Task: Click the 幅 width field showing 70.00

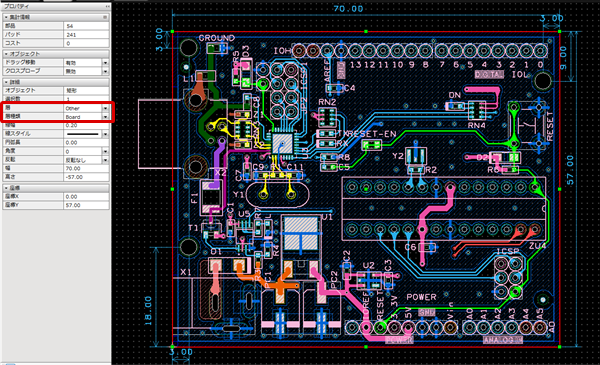Action: [x=86, y=168]
